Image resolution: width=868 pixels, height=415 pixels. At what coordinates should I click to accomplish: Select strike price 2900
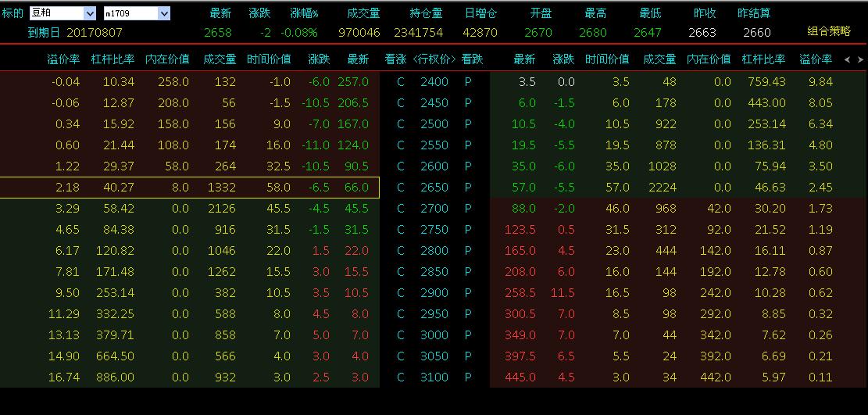click(x=434, y=292)
